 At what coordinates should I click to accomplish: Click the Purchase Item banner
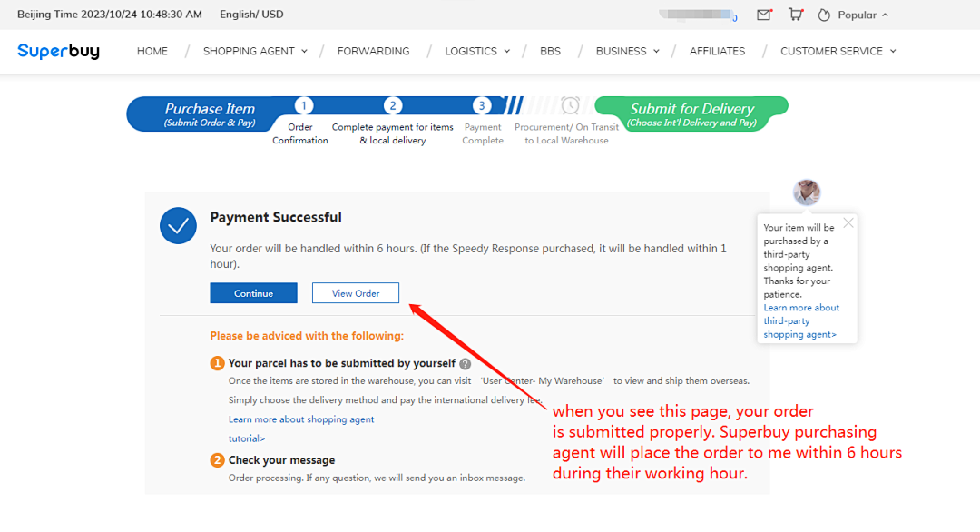coord(210,114)
